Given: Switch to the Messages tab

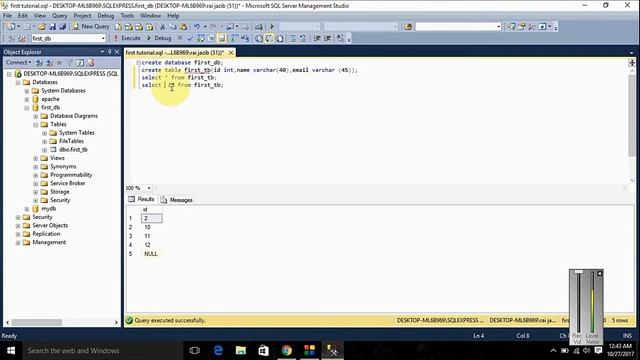Looking at the screenshot, I should click(x=177, y=200).
